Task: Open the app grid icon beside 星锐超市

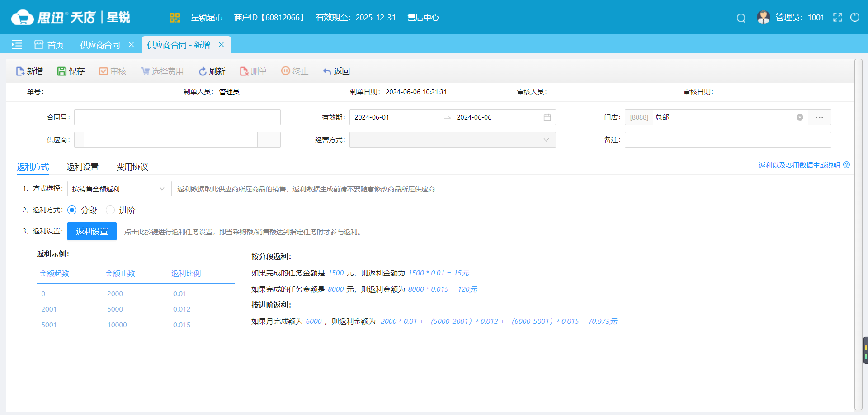Action: coord(175,18)
